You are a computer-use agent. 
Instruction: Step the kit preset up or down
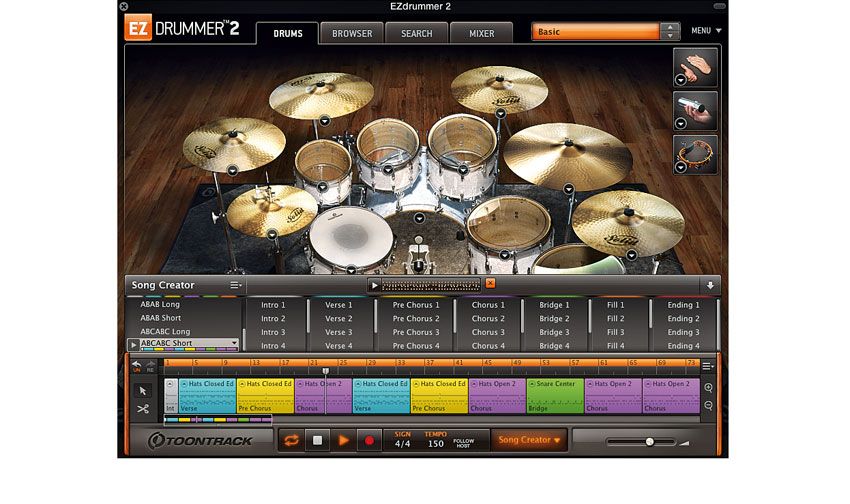click(x=670, y=31)
